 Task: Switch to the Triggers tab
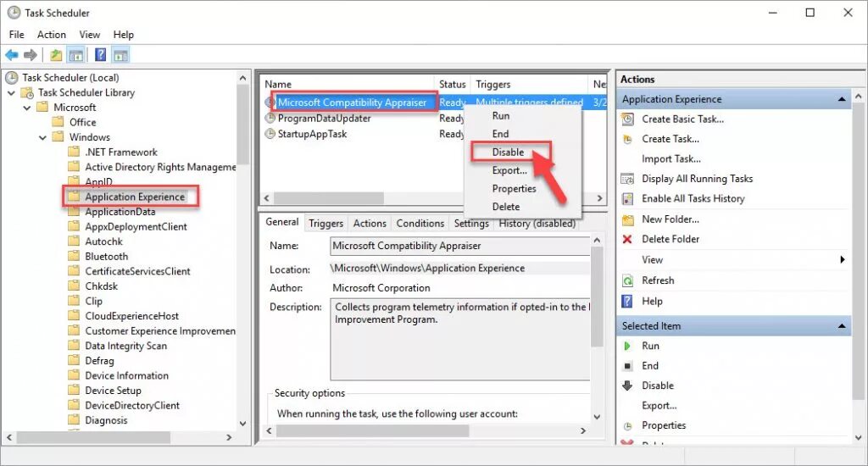(326, 223)
